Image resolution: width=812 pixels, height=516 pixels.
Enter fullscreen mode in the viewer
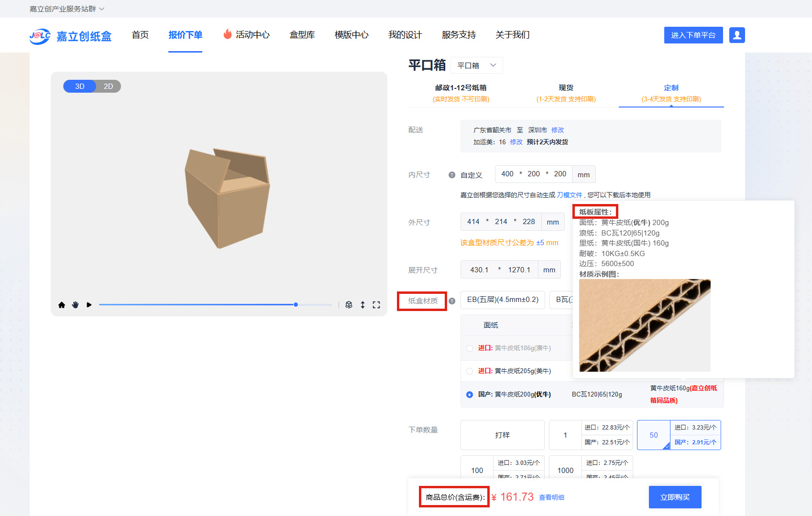(376, 305)
